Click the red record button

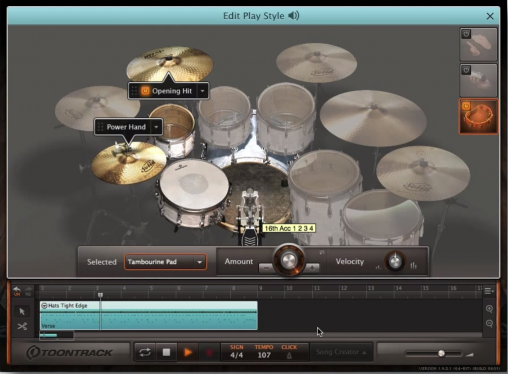(209, 352)
